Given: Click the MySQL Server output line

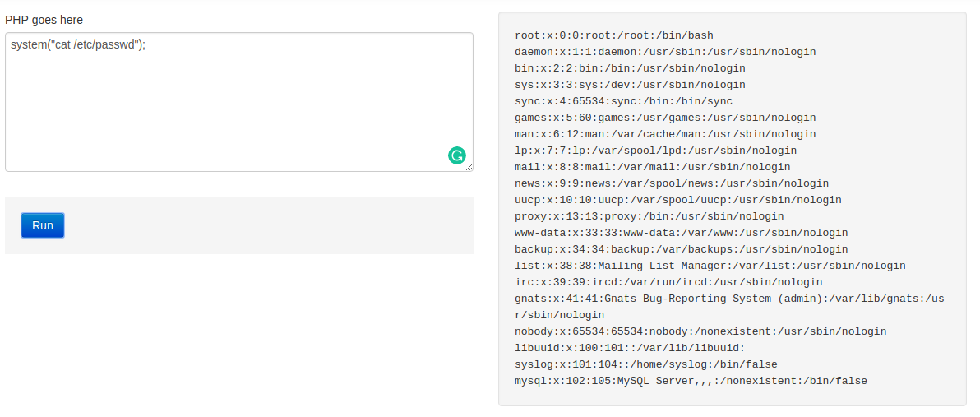Looking at the screenshot, I should 691,381.
